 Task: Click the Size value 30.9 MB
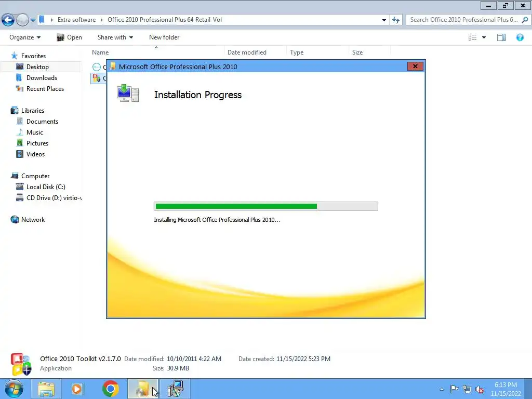tap(178, 368)
